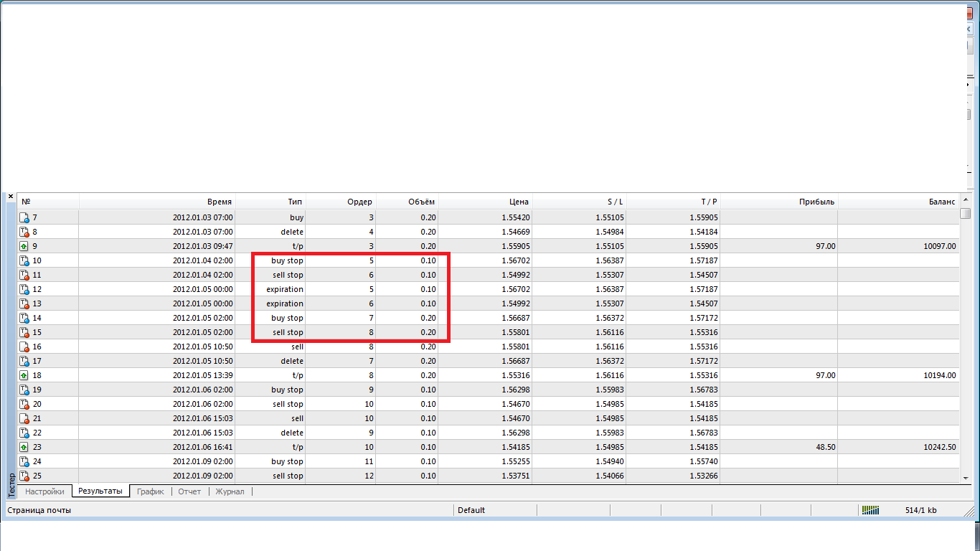Open the График tab
This screenshot has height=551, width=980.
tap(151, 491)
